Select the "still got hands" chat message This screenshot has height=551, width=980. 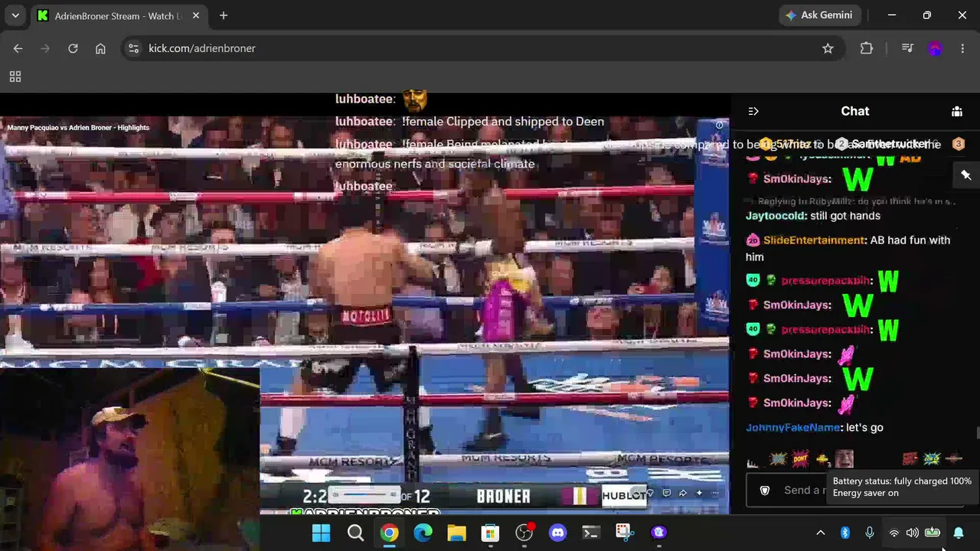[x=845, y=216]
